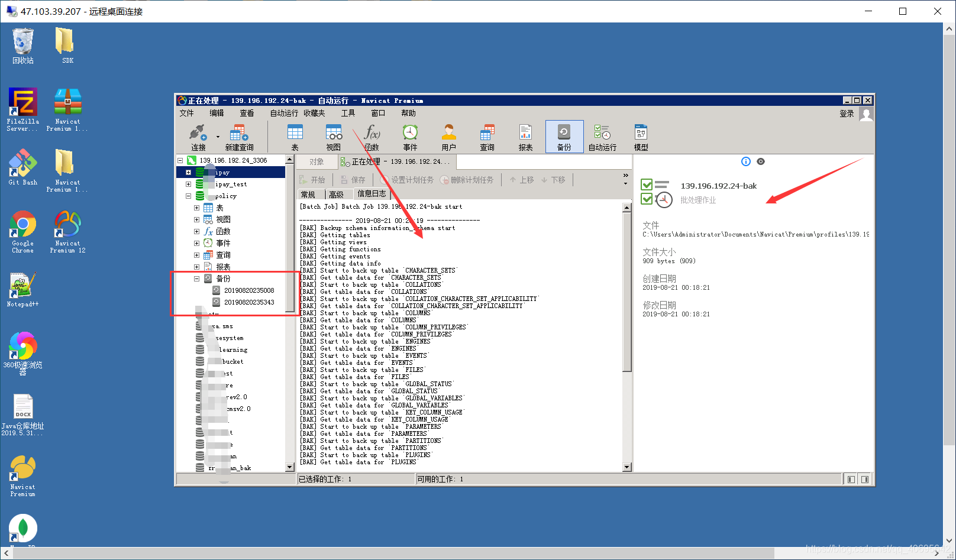This screenshot has height=560, width=956.
Task: Open the 函数 (Function) toolbar tool
Action: [372, 137]
